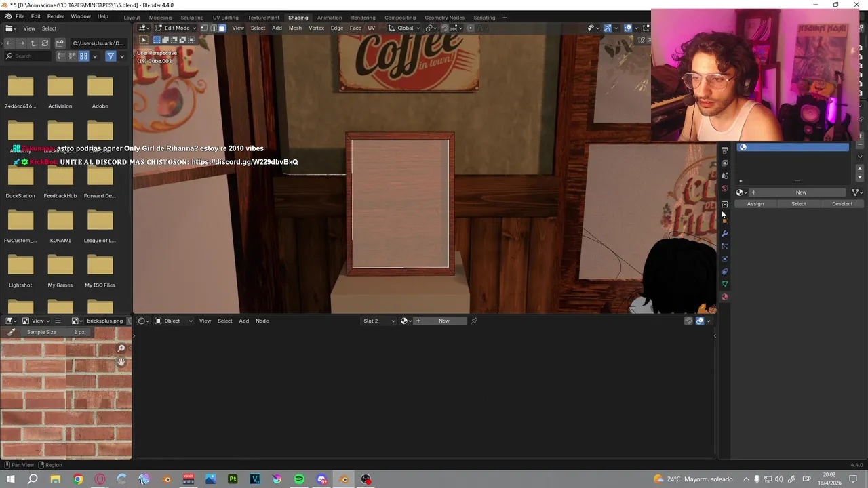Switch file browser to horizontal list display
This screenshot has width=868, height=488.
tap(72, 56)
